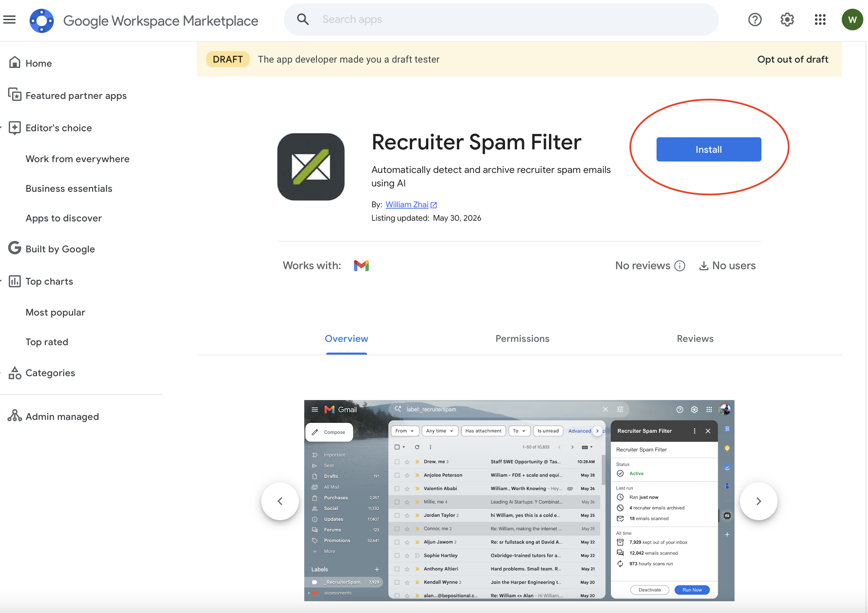Switch to the Overview tab

pyautogui.click(x=346, y=339)
